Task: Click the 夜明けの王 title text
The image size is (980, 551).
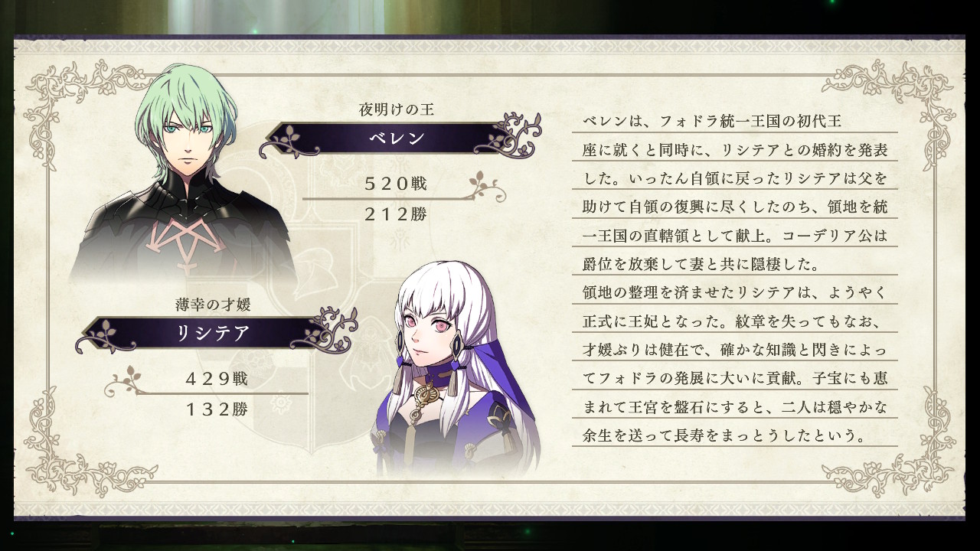Action: [397, 109]
